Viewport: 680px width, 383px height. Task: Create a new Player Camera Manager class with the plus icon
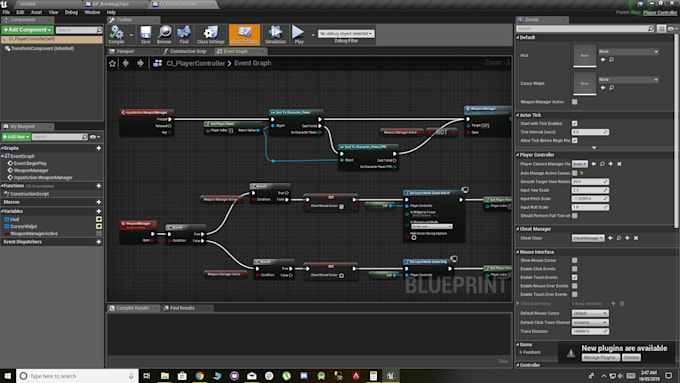[611, 164]
